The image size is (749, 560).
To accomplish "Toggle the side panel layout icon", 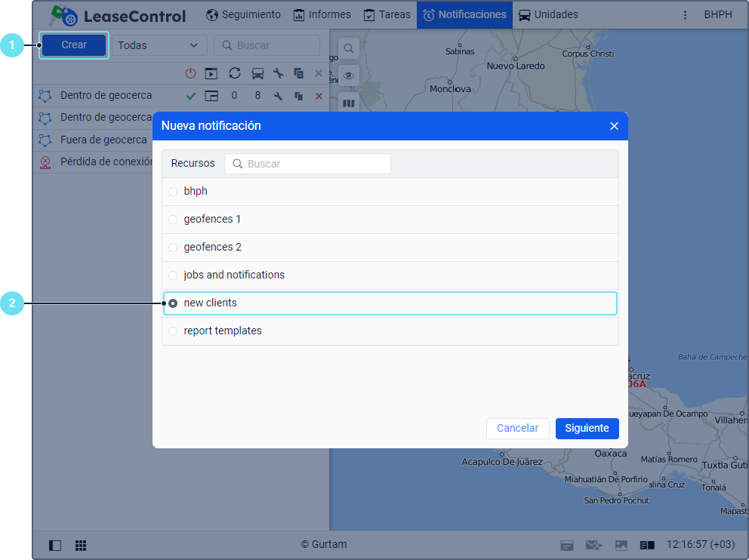I will pos(55,545).
